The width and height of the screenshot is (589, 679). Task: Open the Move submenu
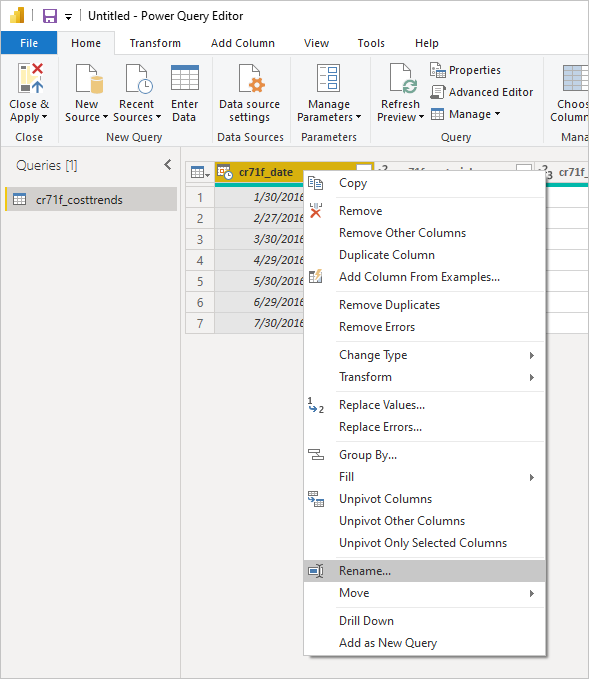point(424,593)
